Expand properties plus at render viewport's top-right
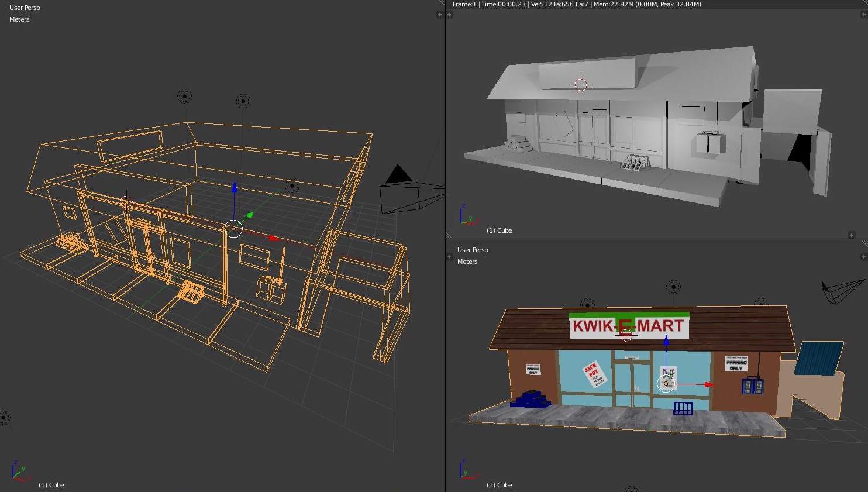 pos(863,15)
